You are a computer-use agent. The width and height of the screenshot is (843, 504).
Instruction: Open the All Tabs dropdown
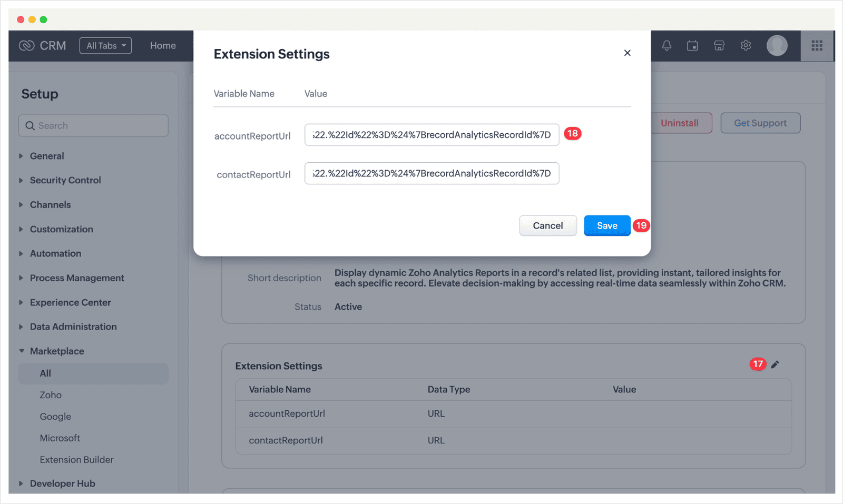[105, 46]
